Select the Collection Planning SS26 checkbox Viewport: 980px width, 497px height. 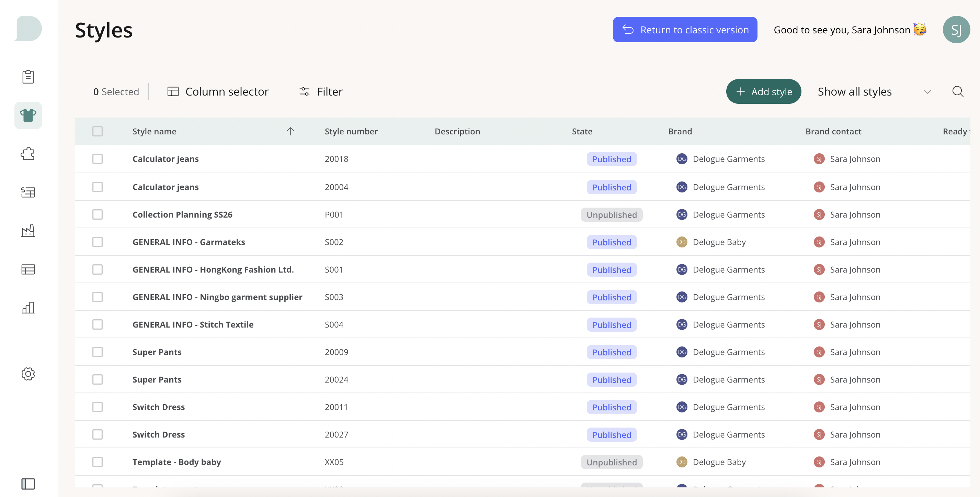(98, 214)
